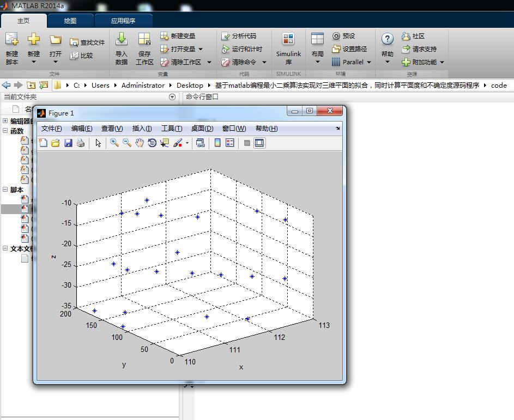Toggle the Rotate 3D tool
Image resolution: width=514 pixels, height=420 pixels.
click(x=152, y=143)
